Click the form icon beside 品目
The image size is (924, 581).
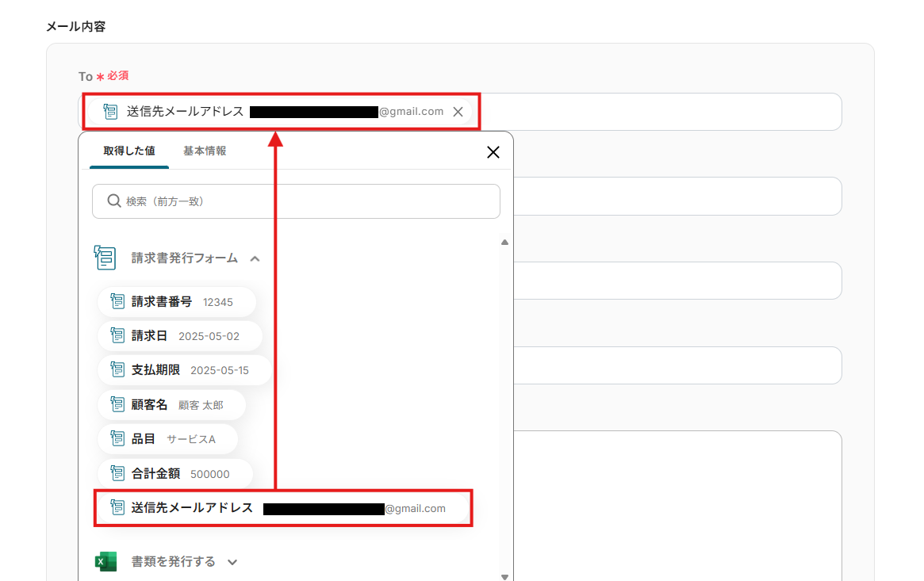coord(117,438)
